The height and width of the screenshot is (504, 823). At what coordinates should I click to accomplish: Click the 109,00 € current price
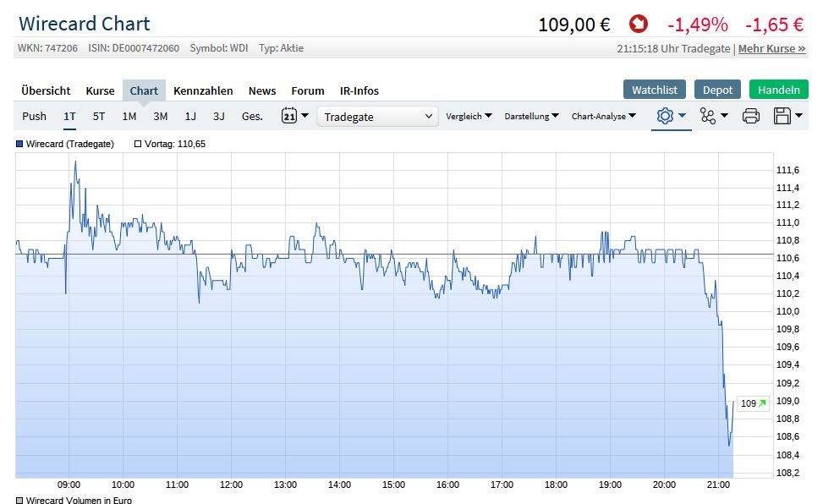574,25
